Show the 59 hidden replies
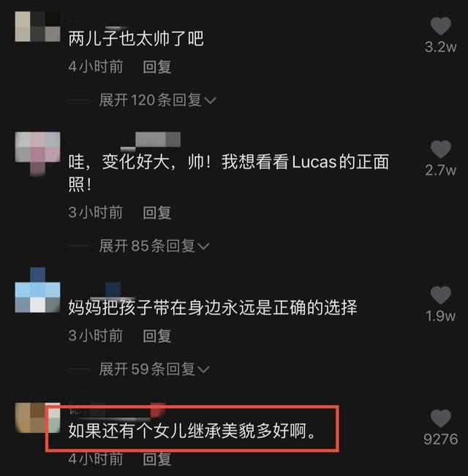 click(154, 369)
